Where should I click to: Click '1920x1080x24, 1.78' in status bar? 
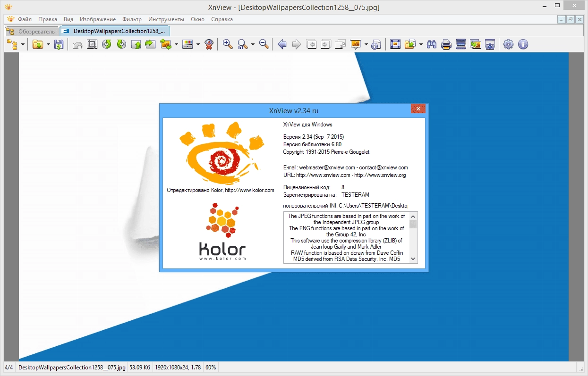pos(178,368)
